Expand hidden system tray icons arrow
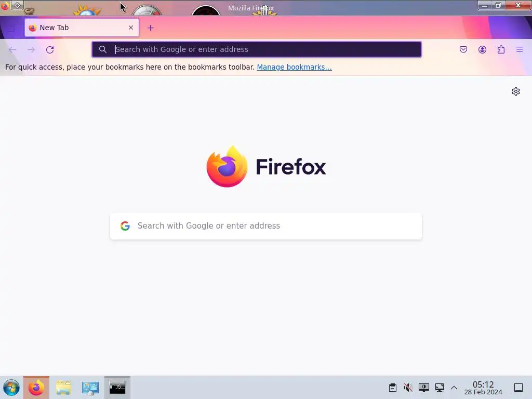Viewport: 532px width, 399px height. pos(454,388)
